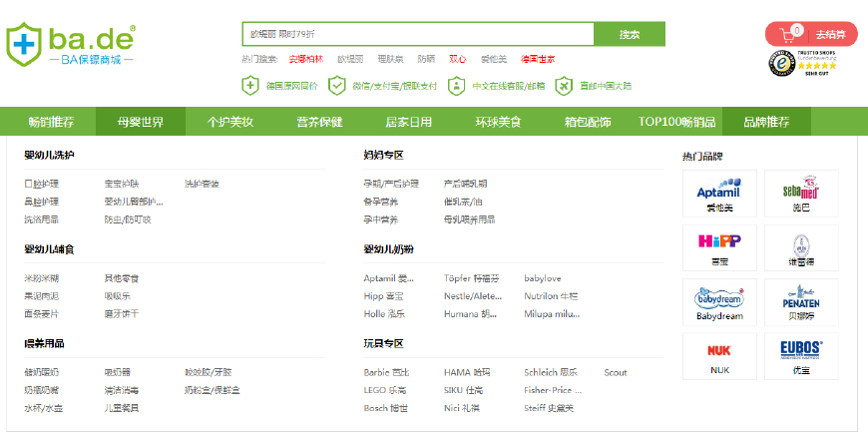Open the 儿童餐具 category link
The height and width of the screenshot is (432, 868).
point(122,408)
